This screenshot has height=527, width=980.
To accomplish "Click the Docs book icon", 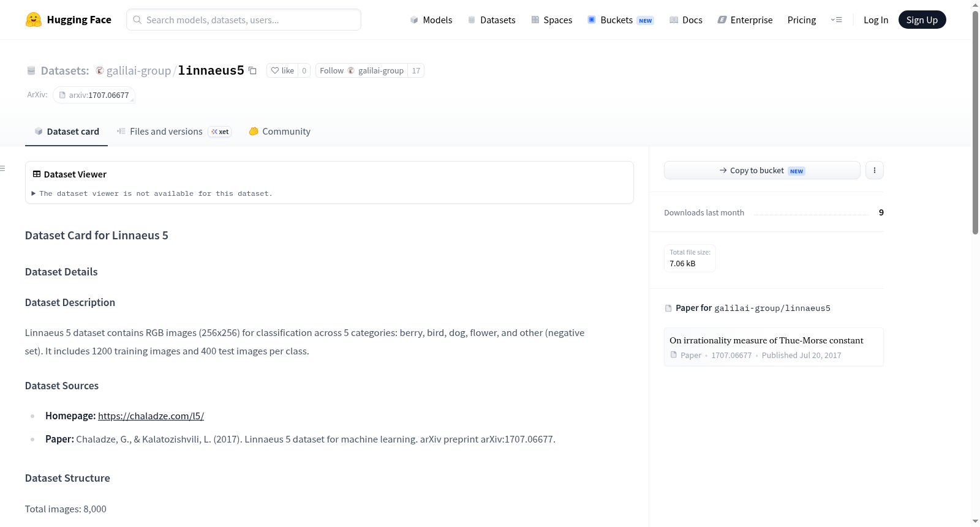I will pos(674,20).
